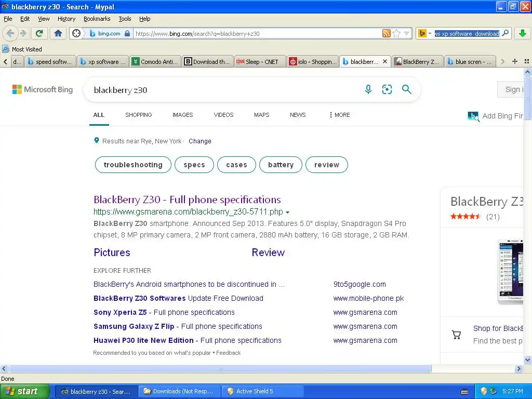
Task: Click the Bing visual search camera icon
Action: pyautogui.click(x=387, y=89)
